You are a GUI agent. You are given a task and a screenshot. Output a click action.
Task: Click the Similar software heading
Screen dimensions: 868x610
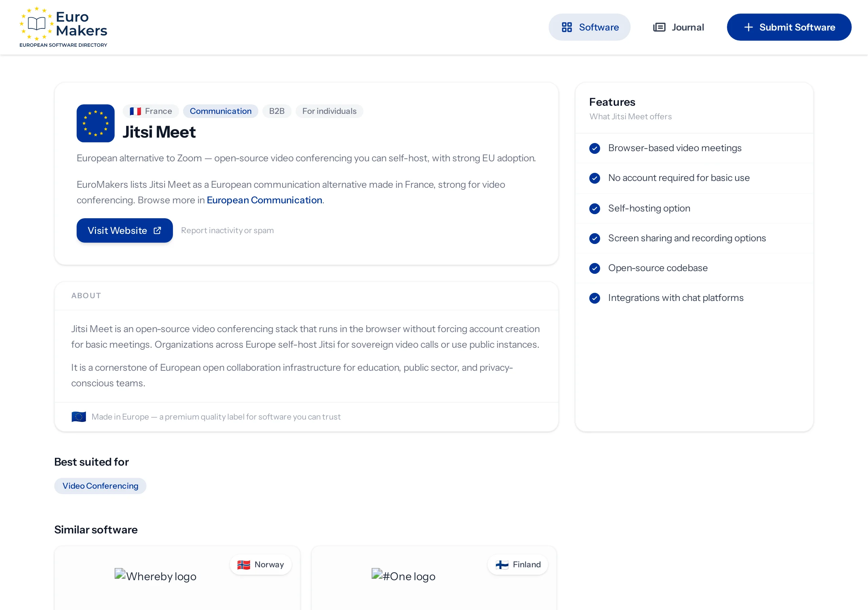pyautogui.click(x=96, y=529)
